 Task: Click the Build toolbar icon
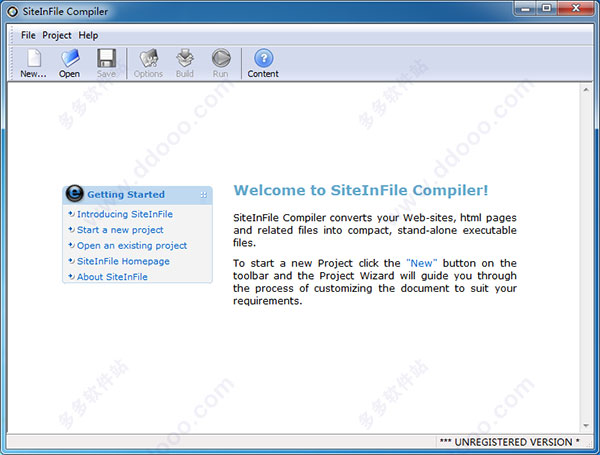click(185, 59)
